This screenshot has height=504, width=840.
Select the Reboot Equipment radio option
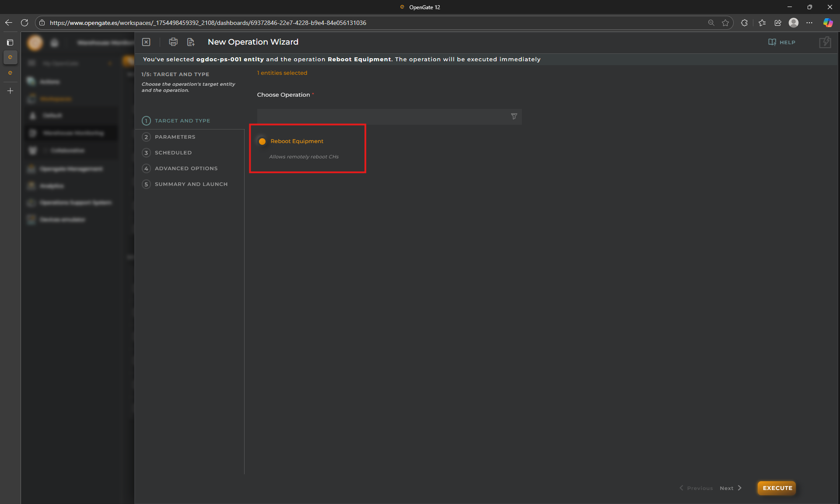[x=262, y=141]
